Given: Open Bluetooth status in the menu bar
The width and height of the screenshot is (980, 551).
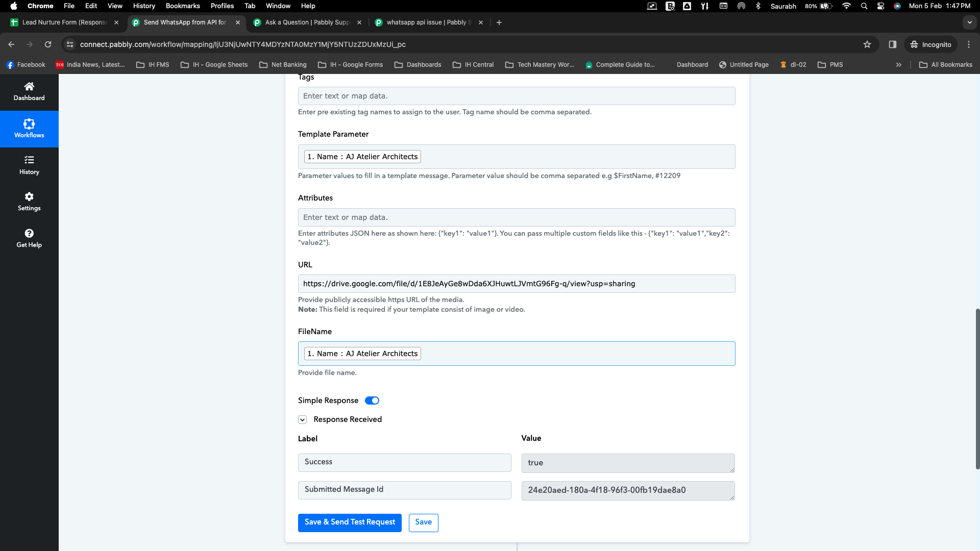Looking at the screenshot, I should [x=758, y=6].
